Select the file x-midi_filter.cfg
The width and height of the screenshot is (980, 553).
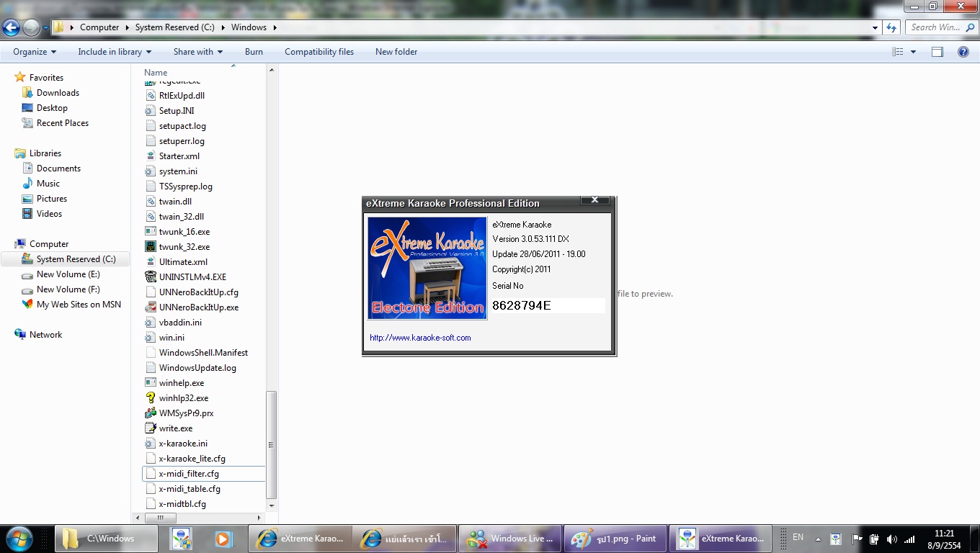[x=189, y=474]
